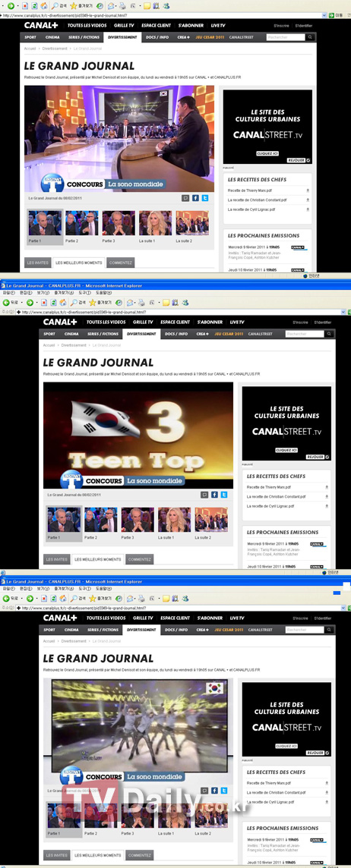
Task: Click the Forward arrow in the Teen Top browser toolbar
Action: [30, 303]
